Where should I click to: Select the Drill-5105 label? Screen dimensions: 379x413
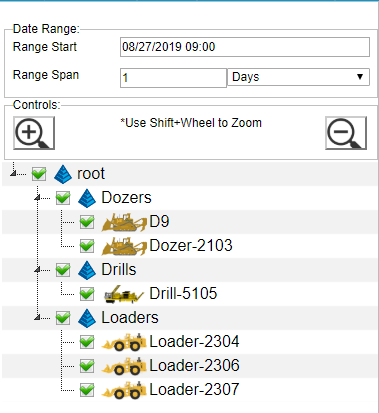183,294
